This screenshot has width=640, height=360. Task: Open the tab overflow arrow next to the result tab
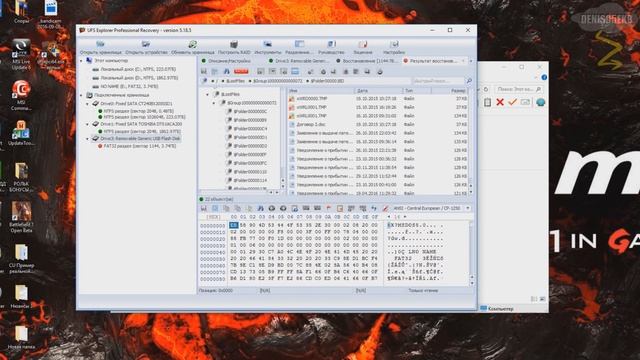[x=471, y=61]
